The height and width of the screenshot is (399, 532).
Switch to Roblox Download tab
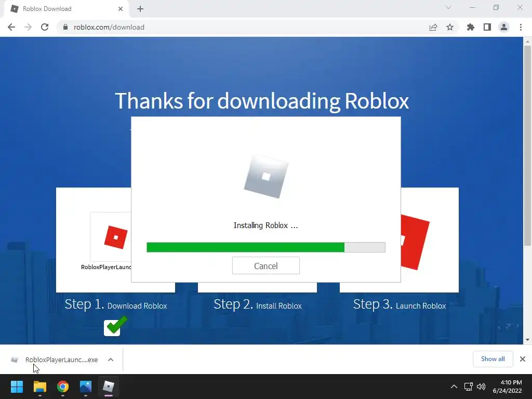click(66, 9)
